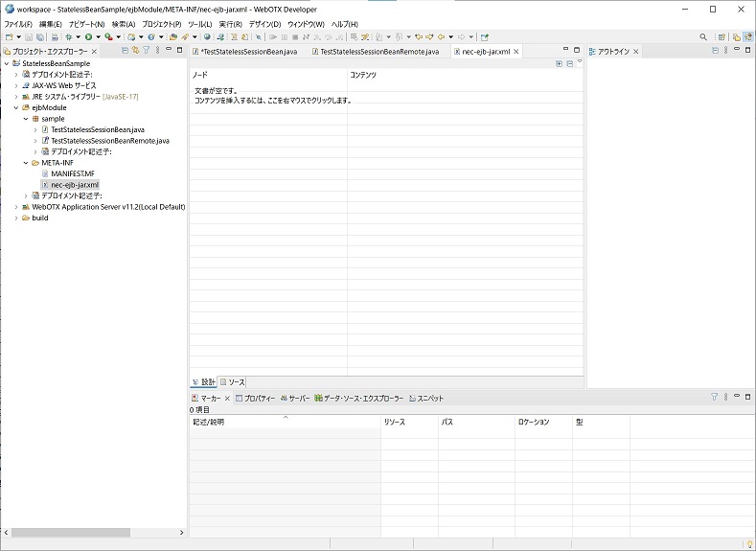756x551 pixels.
Task: Click the Run (green play) toolbar icon
Action: coord(87,37)
